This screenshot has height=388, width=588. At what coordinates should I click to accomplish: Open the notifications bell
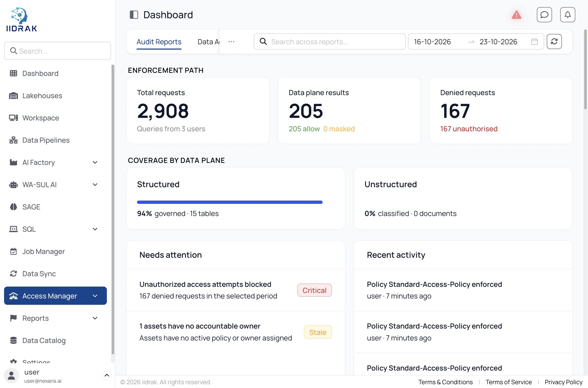tap(567, 15)
